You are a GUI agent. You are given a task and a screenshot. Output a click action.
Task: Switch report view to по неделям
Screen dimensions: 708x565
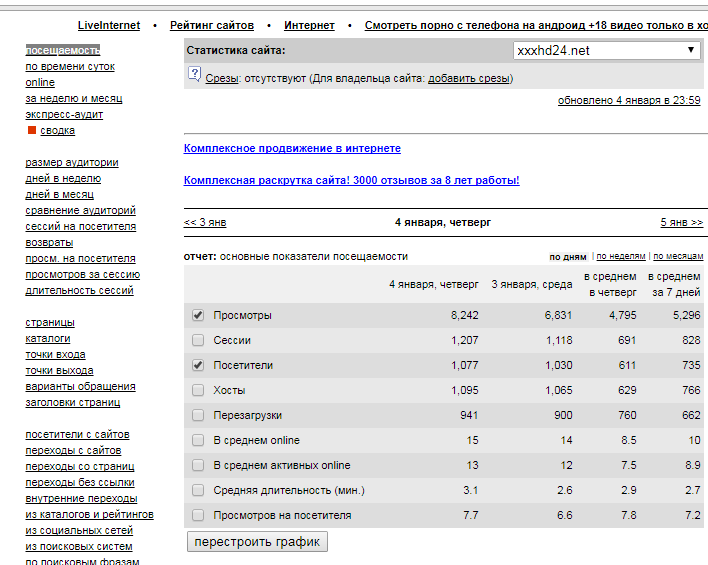(621, 256)
